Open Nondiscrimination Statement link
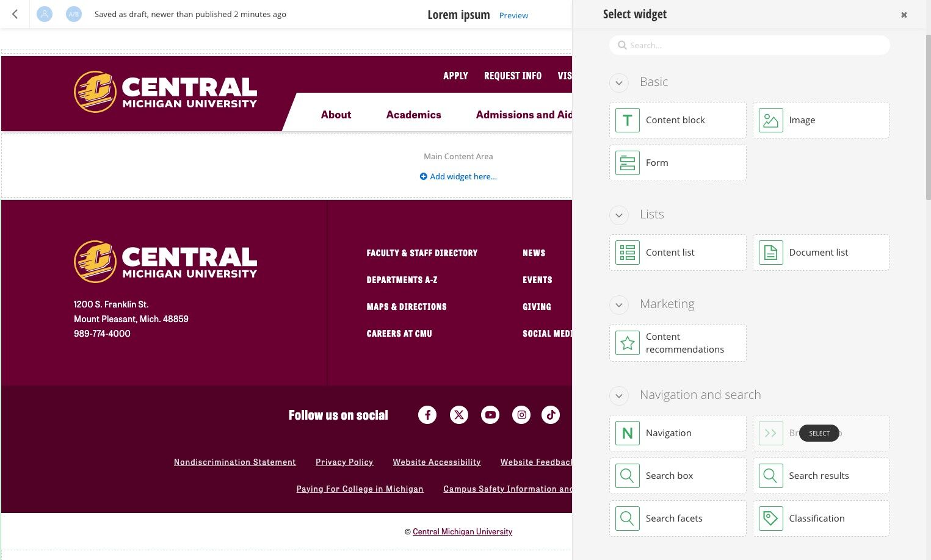Image resolution: width=931 pixels, height=560 pixels. click(235, 462)
